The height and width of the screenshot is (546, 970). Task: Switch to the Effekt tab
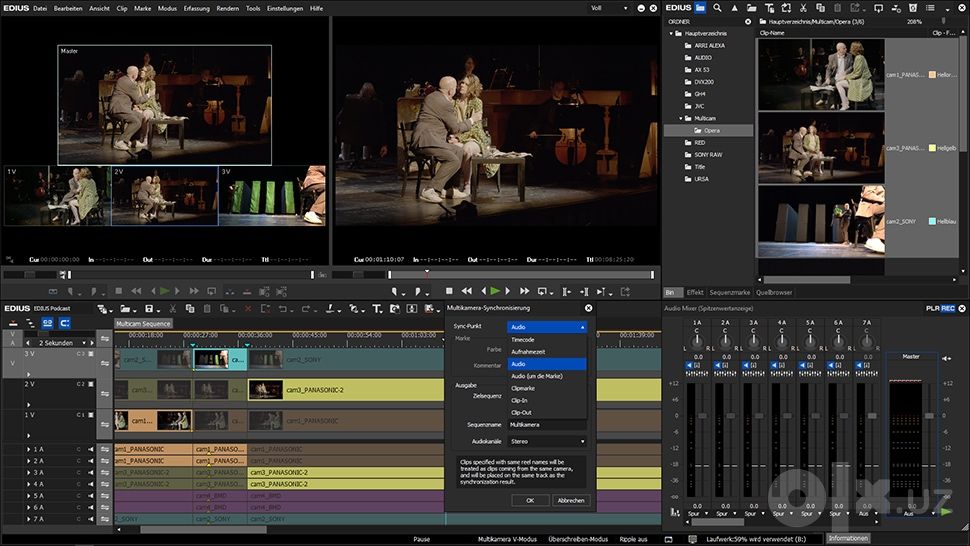coord(695,292)
